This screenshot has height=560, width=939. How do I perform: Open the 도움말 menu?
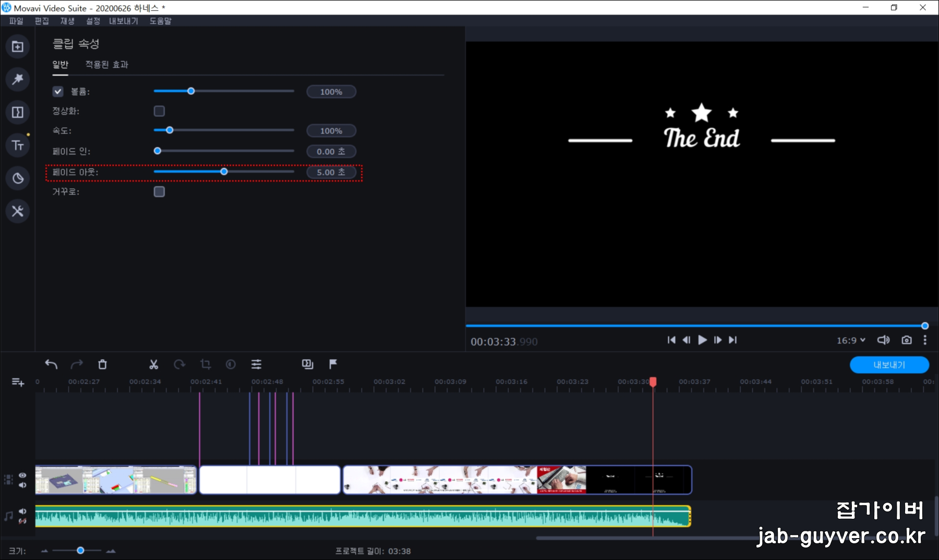coord(160,21)
